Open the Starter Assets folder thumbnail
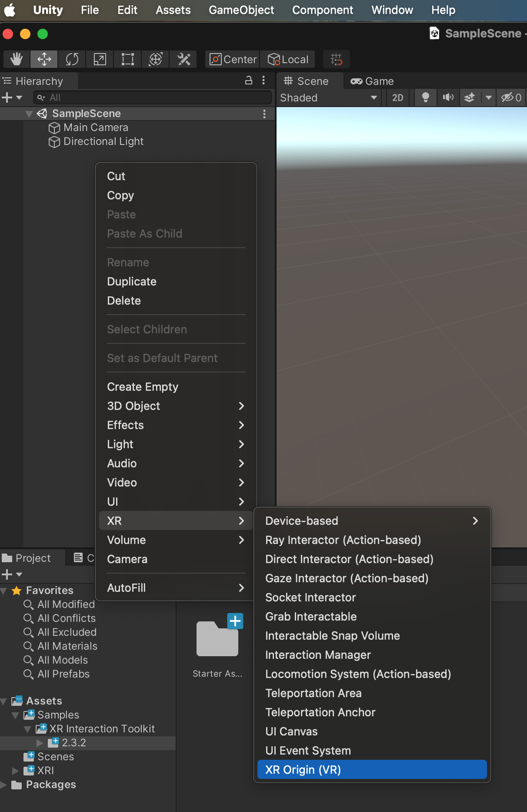The height and width of the screenshot is (812, 527). pos(218,638)
